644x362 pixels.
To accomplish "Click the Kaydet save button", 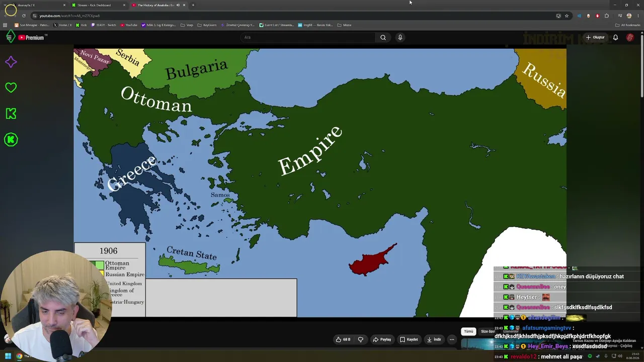I will [x=409, y=339].
